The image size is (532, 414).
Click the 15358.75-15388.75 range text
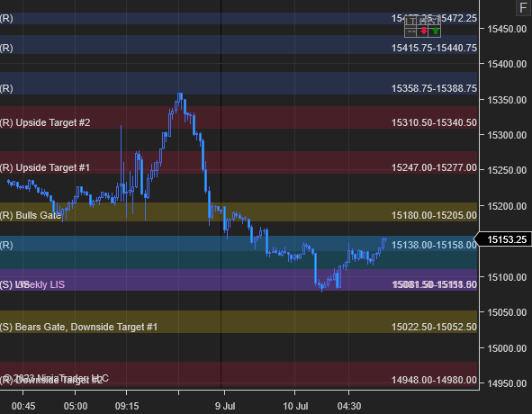click(x=434, y=88)
